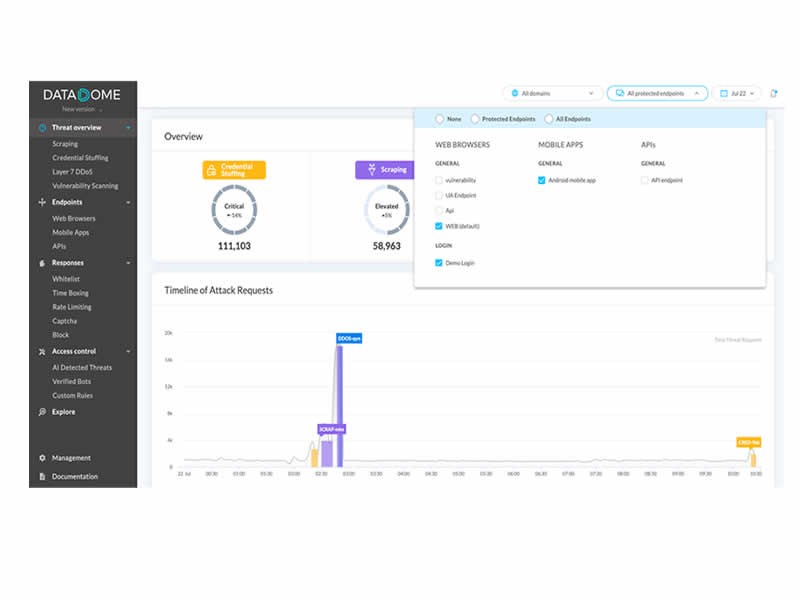
Task: Click the Documentation page icon
Action: [42, 477]
